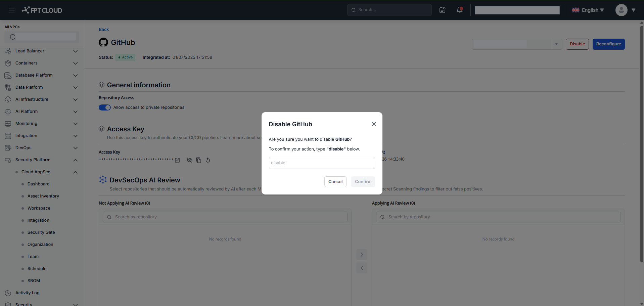Viewport: 644px width, 306px height.
Task: Open Asset Inventory in sidebar
Action: [x=43, y=196]
